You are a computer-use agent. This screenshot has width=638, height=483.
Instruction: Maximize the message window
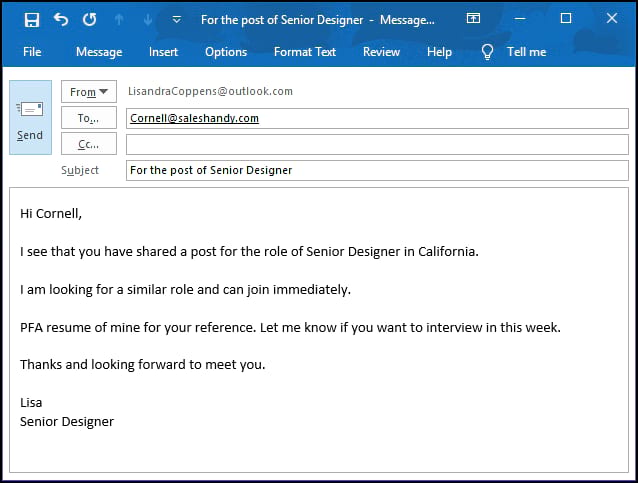(x=566, y=18)
